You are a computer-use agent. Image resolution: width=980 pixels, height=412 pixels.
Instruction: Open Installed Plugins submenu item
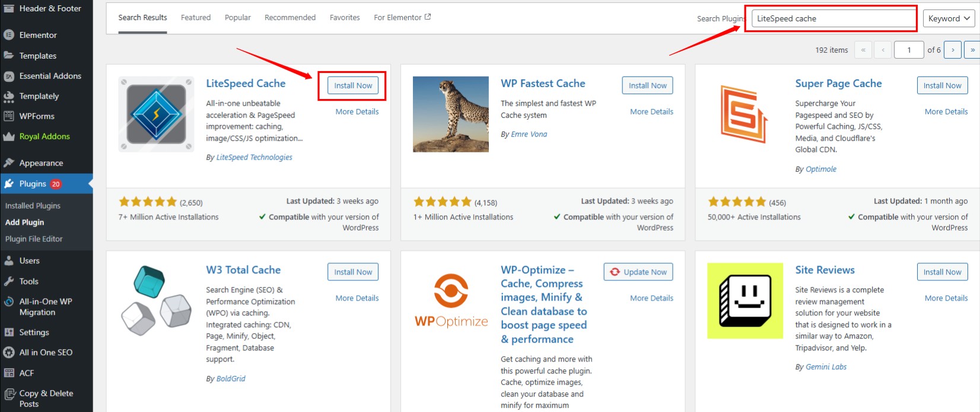pyautogui.click(x=33, y=206)
